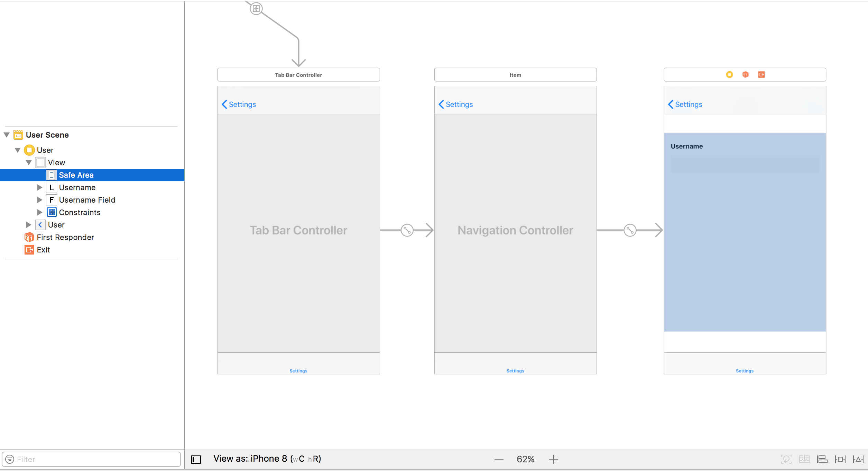
Task: Click the User navigation item back-chevron icon
Action: [x=40, y=225]
